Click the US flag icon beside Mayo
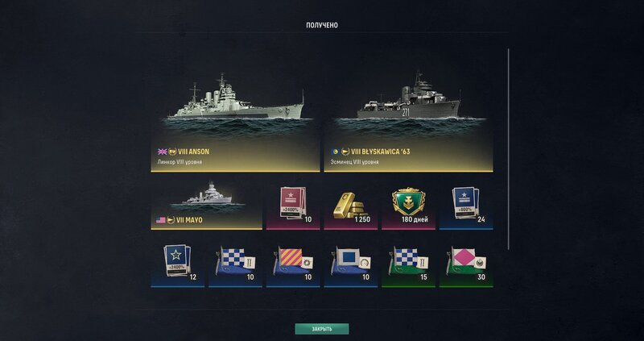Image resolution: width=644 pixels, height=341 pixels. 160,220
